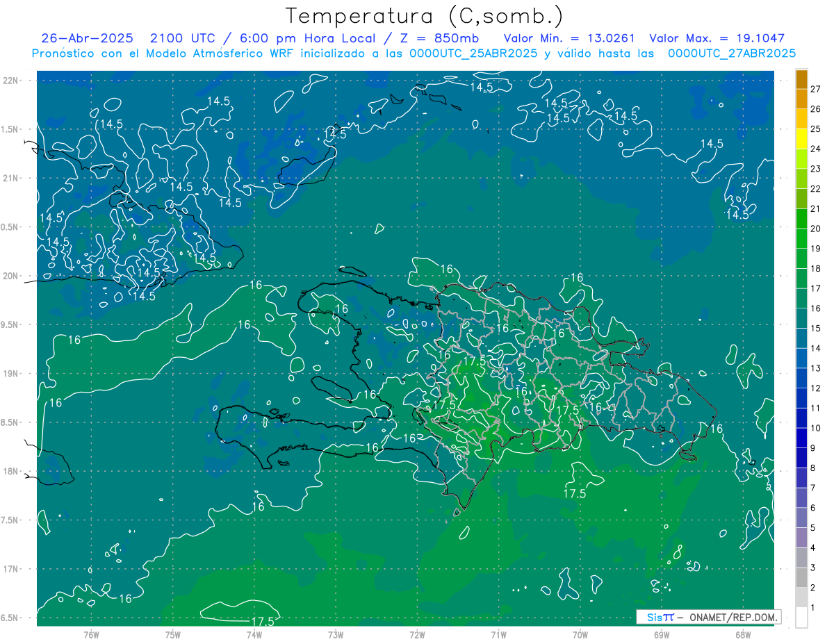This screenshot has width=834, height=644.
Task: Pick the yellow swatch between 24 and 25
Action: [801, 139]
